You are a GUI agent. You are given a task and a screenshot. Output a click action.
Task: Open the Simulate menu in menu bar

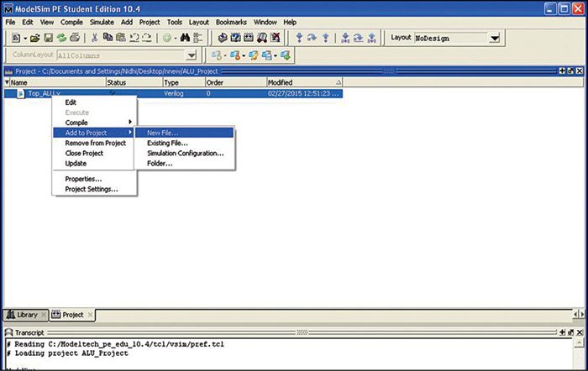pos(102,21)
